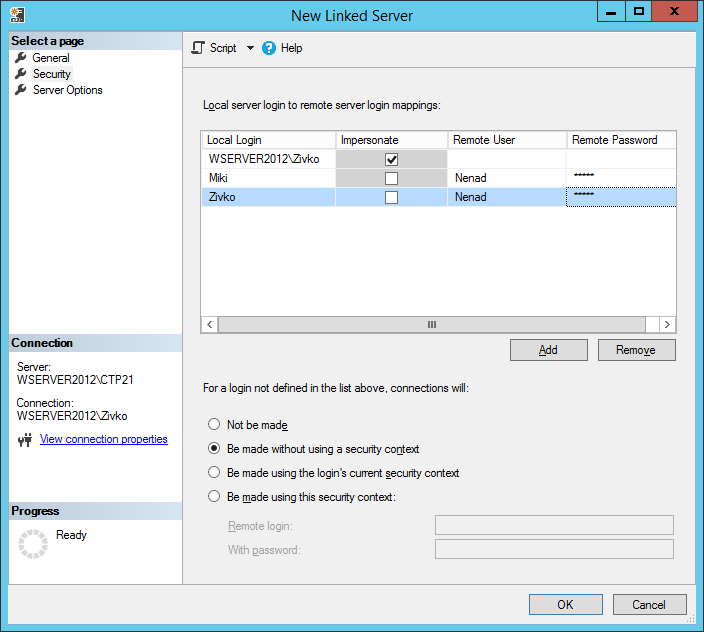704x632 pixels.
Task: Click the horizontal scrollbar thumb of grid
Action: click(432, 324)
